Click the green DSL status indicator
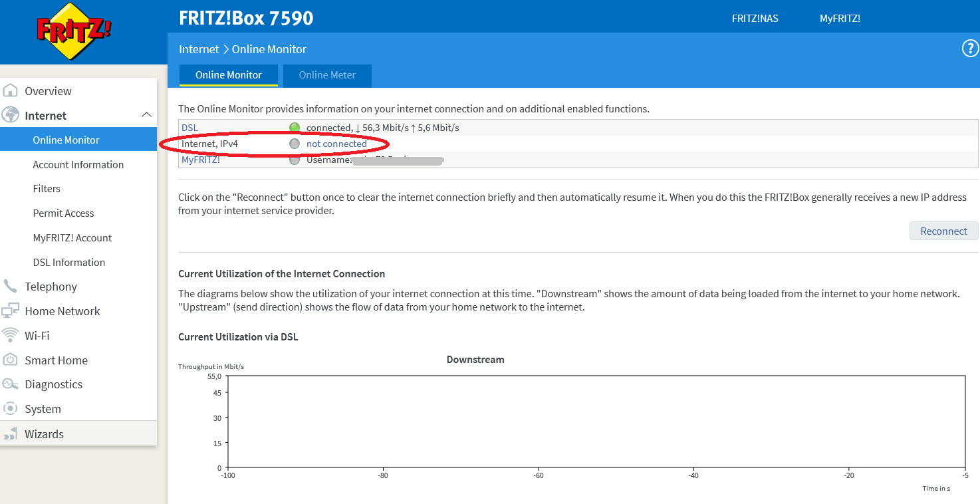 295,128
